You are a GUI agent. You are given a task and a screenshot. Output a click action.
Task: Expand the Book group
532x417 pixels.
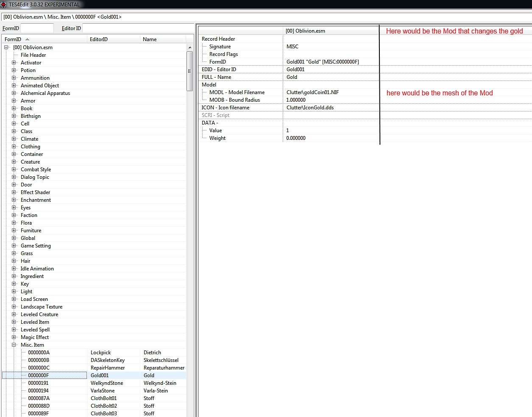point(14,108)
